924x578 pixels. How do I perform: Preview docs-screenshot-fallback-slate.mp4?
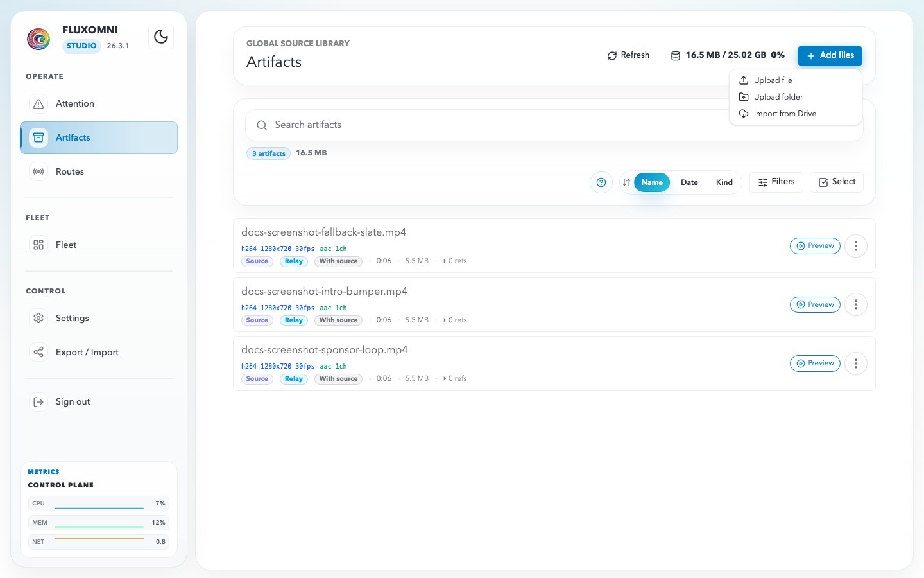[815, 246]
